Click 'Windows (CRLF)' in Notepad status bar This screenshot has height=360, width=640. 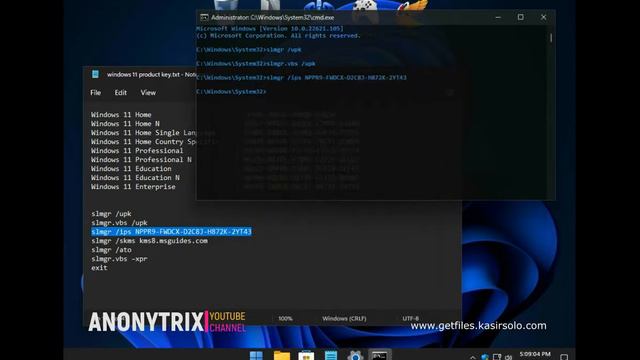(x=344, y=318)
